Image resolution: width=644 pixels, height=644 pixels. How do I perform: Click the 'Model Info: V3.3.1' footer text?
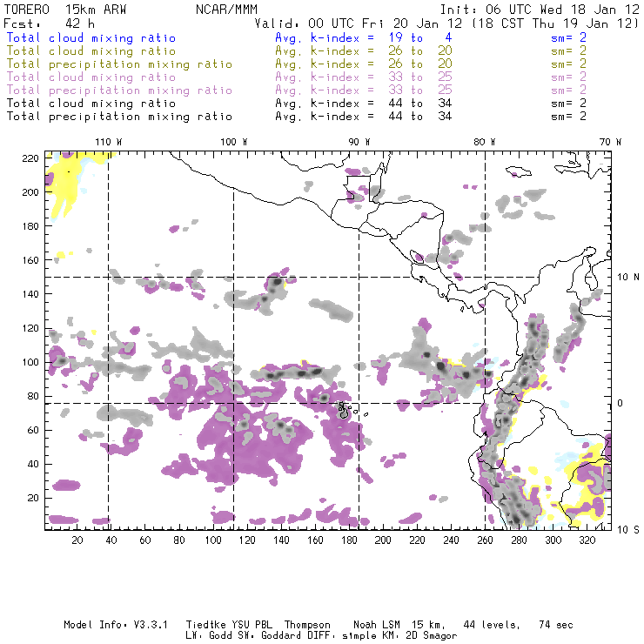pyautogui.click(x=116, y=625)
